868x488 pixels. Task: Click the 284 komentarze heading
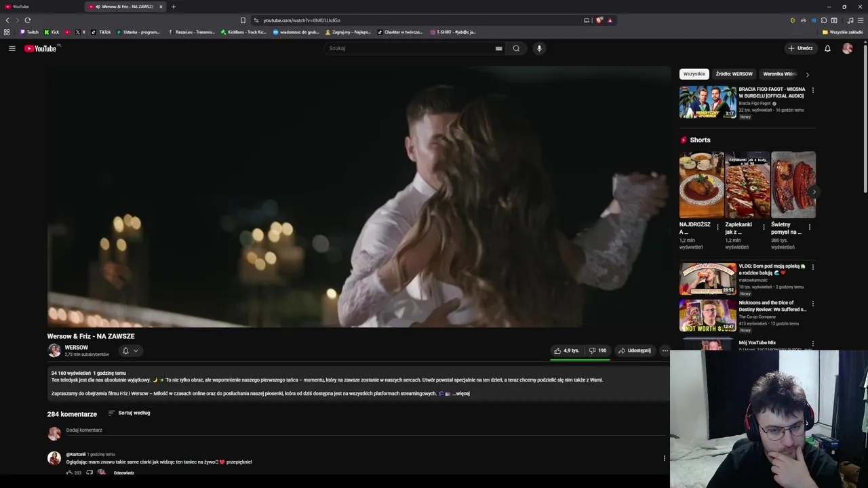72,414
